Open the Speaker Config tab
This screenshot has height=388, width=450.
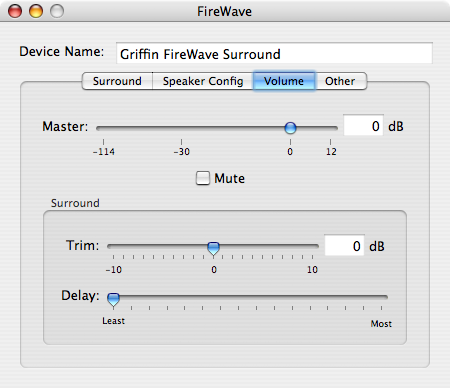click(203, 81)
